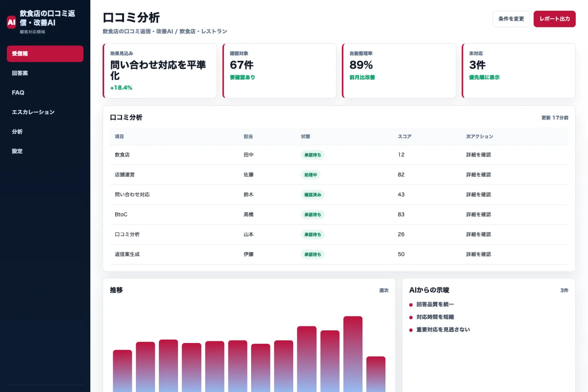The height and width of the screenshot is (392, 588).
Task: Open the 自動整理率 89% card
Action: click(399, 71)
